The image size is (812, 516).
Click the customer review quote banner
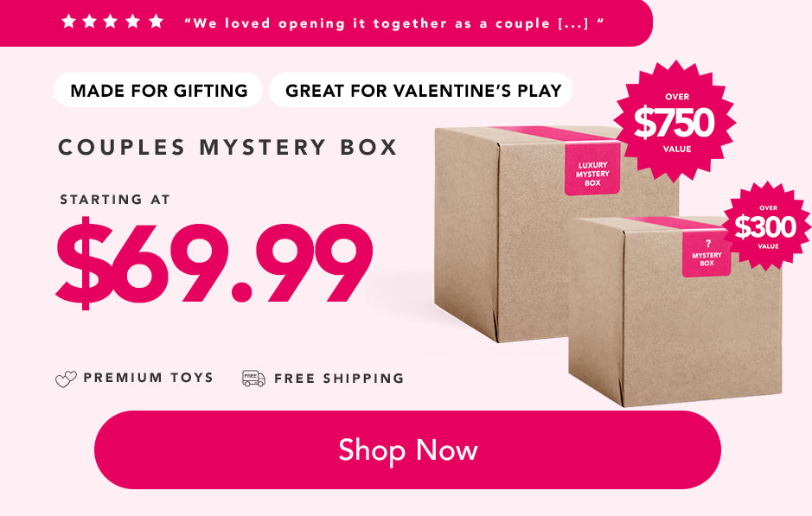pos(326,22)
